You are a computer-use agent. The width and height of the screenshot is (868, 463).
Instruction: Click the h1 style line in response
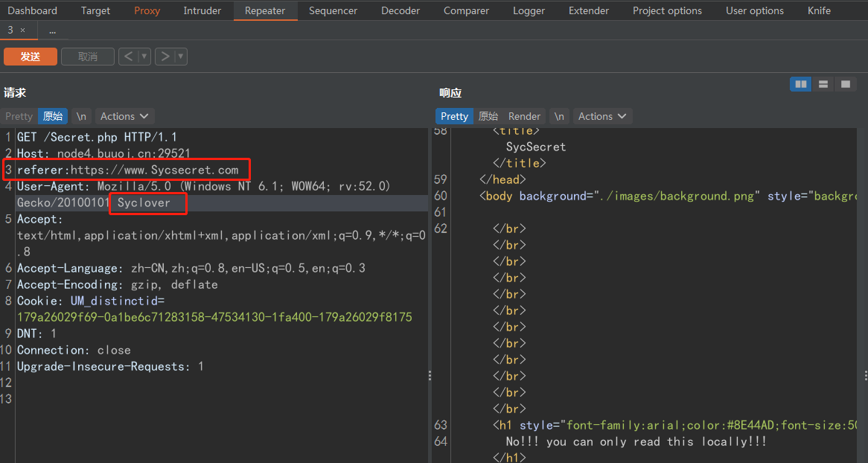pyautogui.click(x=674, y=425)
